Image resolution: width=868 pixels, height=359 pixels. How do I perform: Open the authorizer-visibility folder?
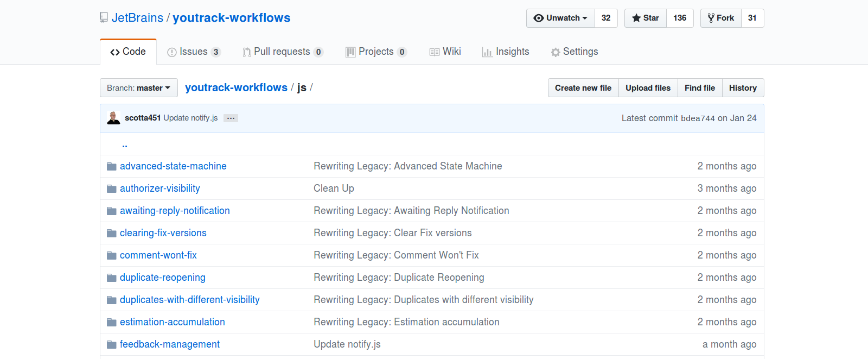coord(160,188)
